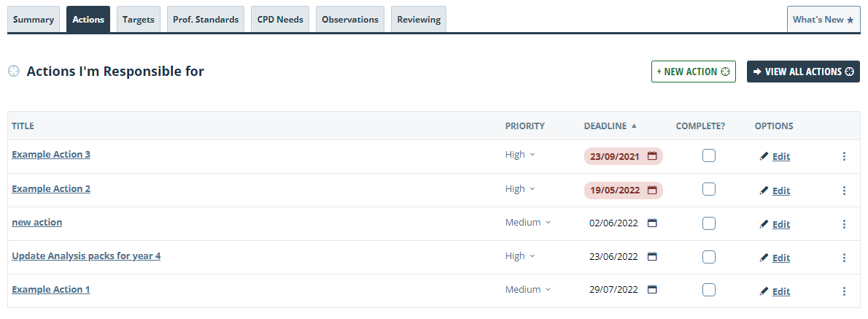This screenshot has width=868, height=319.
Task: Open Update Analysis packs for year 4
Action: coord(86,256)
